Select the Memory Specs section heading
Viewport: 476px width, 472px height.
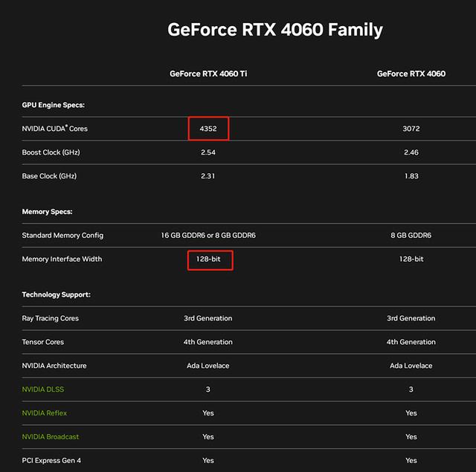(47, 211)
